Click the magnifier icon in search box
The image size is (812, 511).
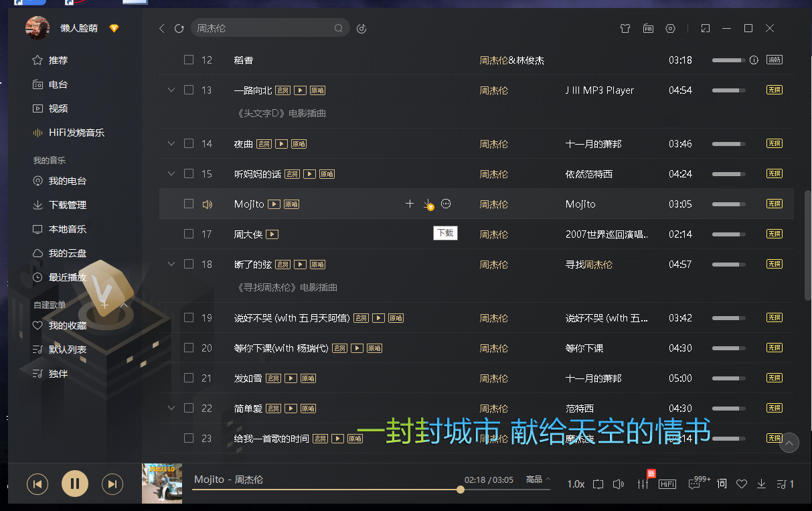(339, 29)
